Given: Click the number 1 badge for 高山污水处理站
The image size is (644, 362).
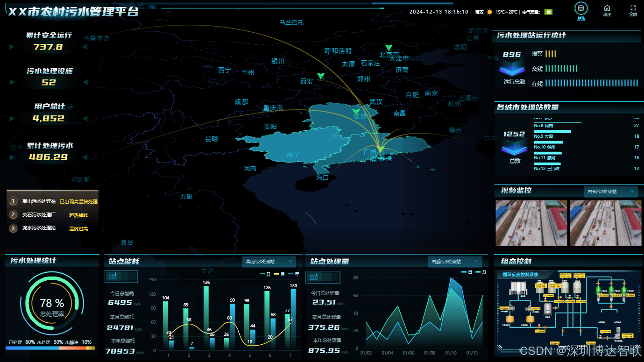Looking at the screenshot, I should coord(13,201).
